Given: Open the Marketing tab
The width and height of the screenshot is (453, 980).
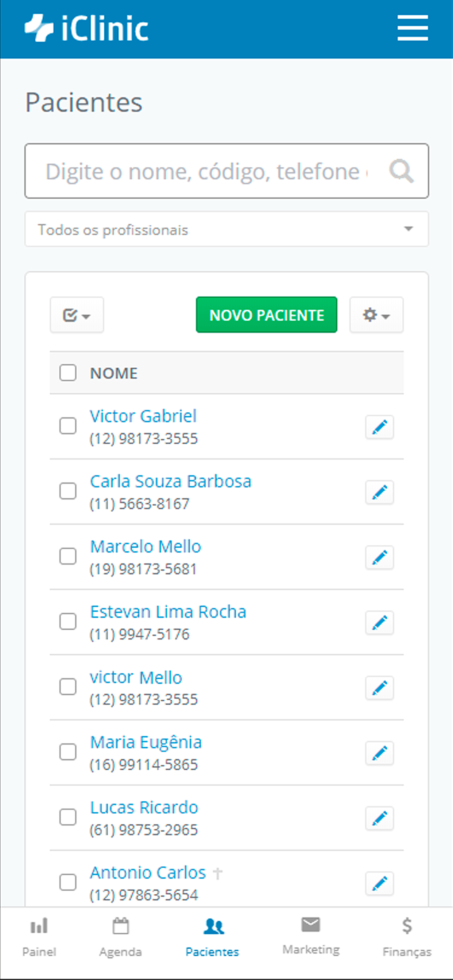Looking at the screenshot, I should pyautogui.click(x=311, y=936).
